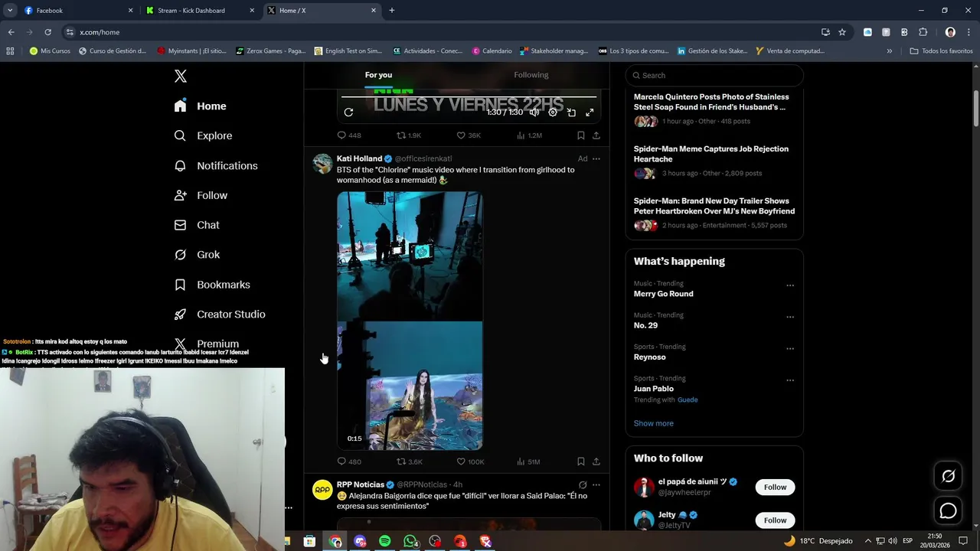
Task: Open video settings gear
Action: [553, 112]
